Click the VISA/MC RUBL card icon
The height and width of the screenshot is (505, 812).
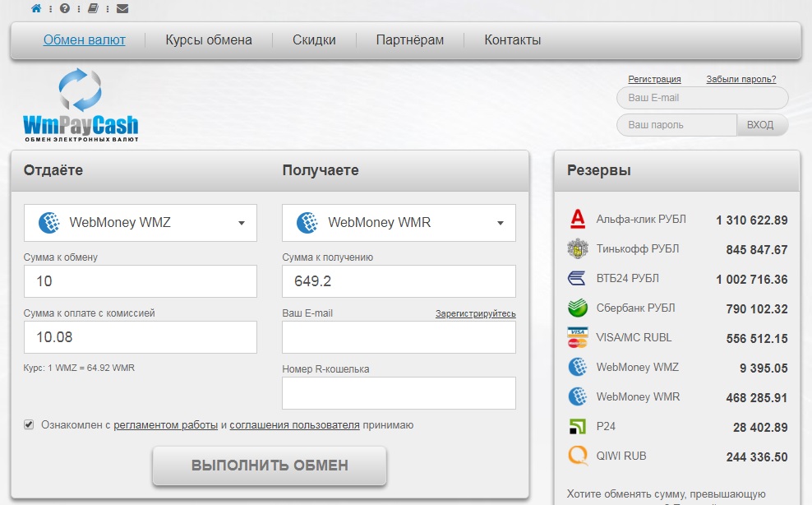tap(577, 338)
